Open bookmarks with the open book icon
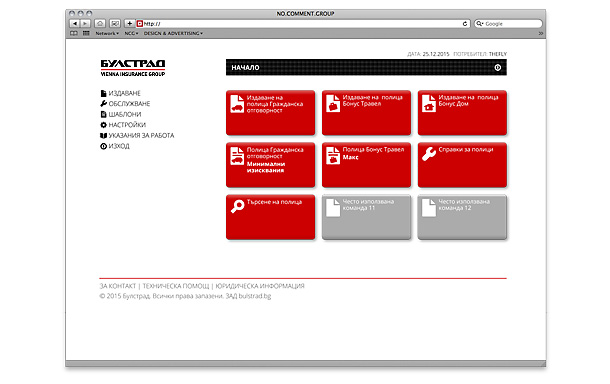This screenshot has height=384, width=610. point(74,33)
